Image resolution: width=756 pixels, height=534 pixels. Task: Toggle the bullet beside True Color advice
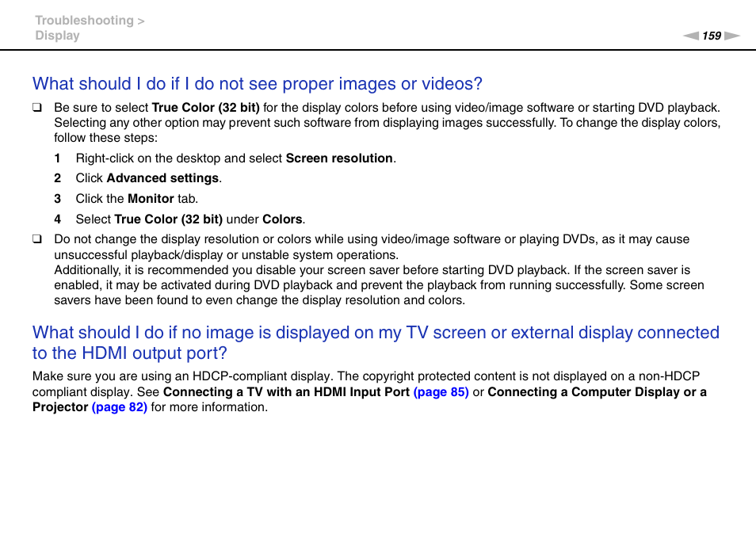click(x=36, y=106)
